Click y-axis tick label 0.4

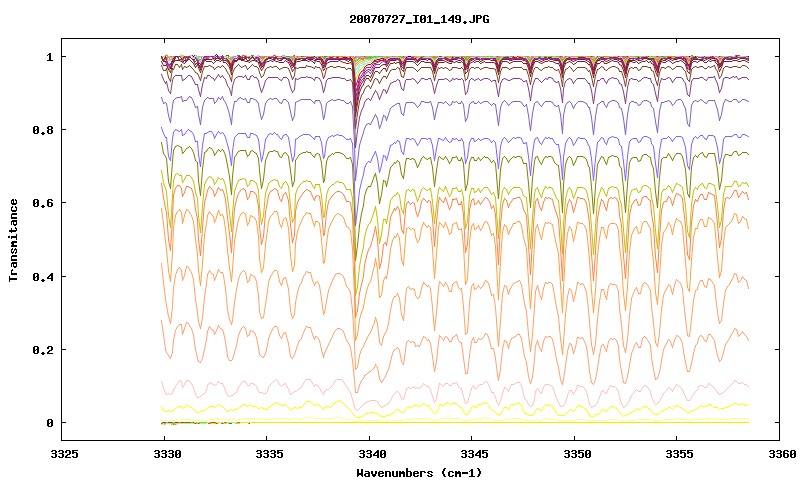pyautogui.click(x=42, y=276)
